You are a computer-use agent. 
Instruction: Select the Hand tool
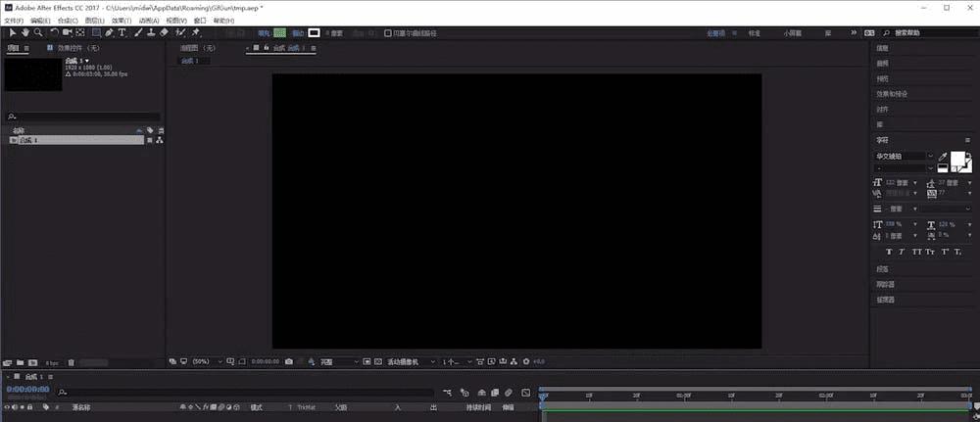click(25, 32)
